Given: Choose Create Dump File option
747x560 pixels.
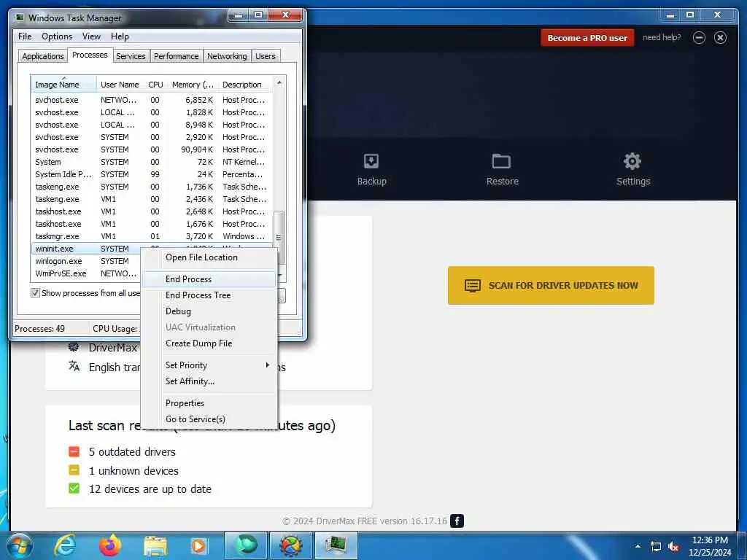Looking at the screenshot, I should click(209, 343).
